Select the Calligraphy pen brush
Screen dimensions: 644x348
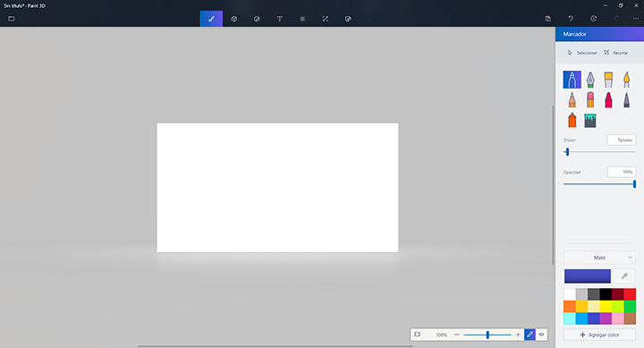590,80
